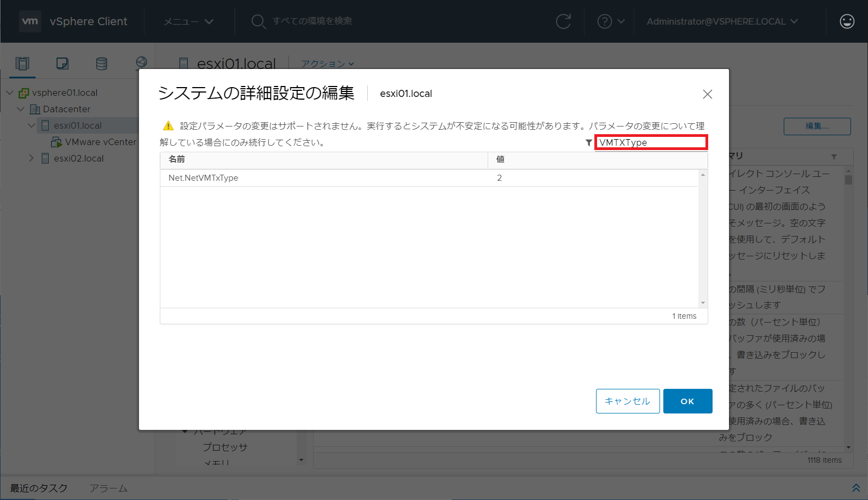Screen dimensions: 868x500
Task: Switch to VMs and Templates view icon
Action: point(62,64)
